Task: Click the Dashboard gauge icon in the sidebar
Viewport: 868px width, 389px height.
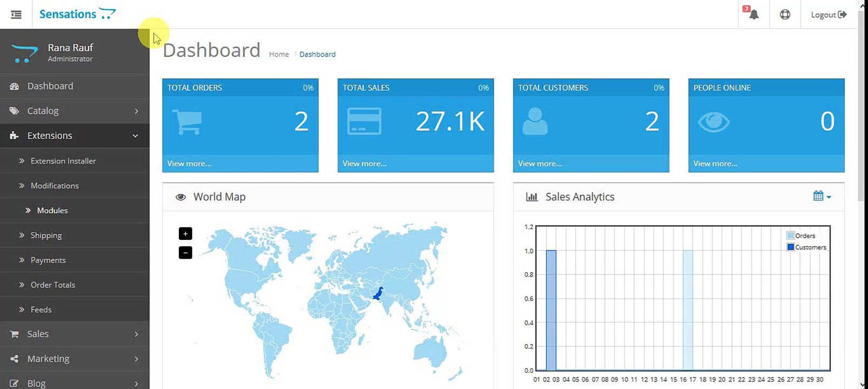Action: pos(14,86)
